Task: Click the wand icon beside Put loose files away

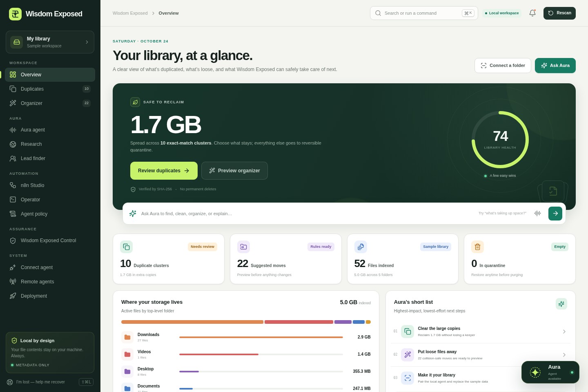Action: pos(408,355)
